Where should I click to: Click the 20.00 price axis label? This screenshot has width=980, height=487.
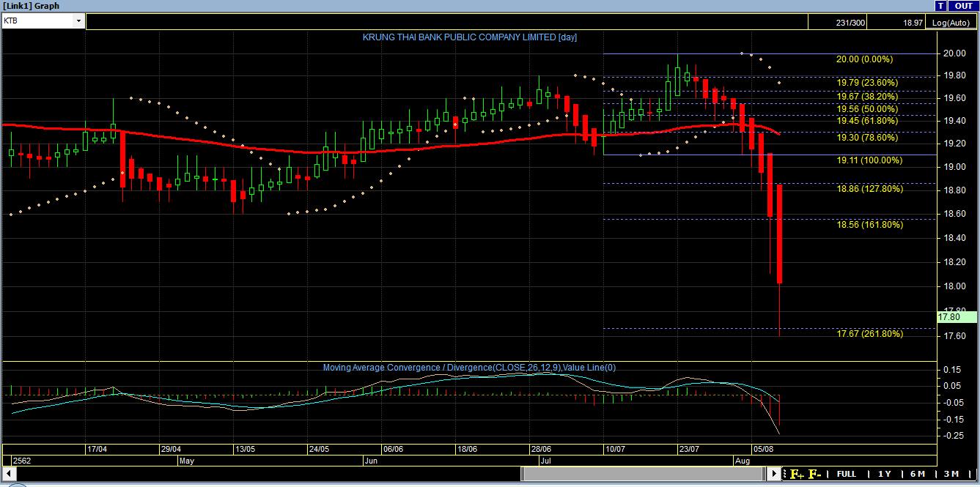point(954,53)
